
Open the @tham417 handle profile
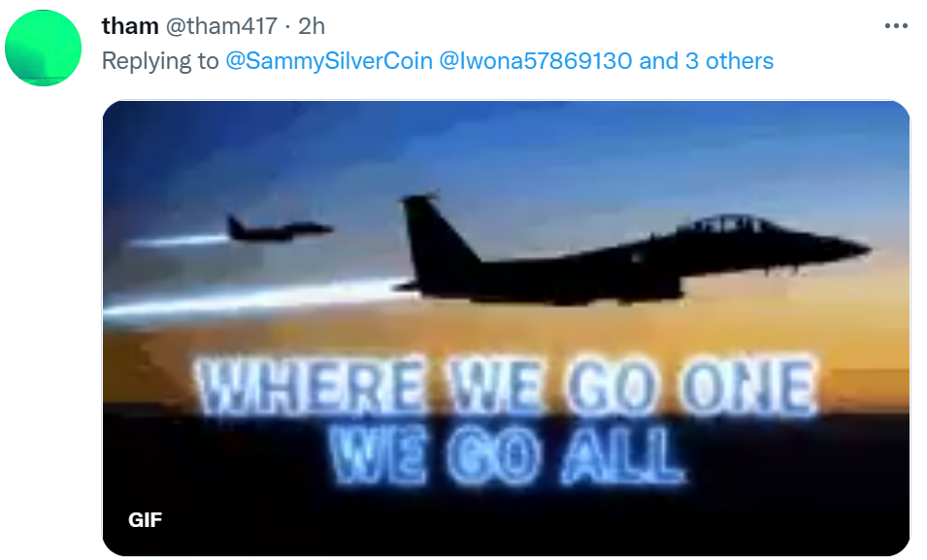221,26
